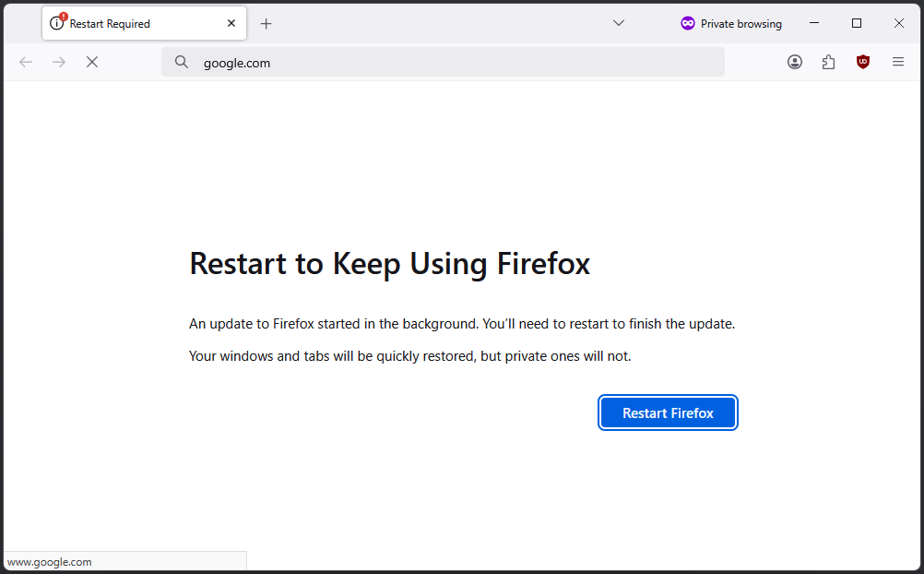Stop loading the current page
The height and width of the screenshot is (574, 924).
click(92, 62)
